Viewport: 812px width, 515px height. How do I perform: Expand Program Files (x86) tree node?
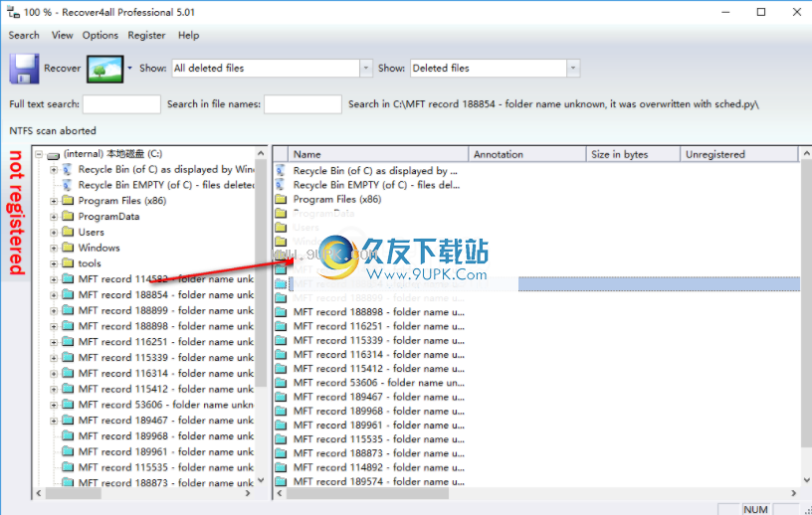pyautogui.click(x=54, y=201)
